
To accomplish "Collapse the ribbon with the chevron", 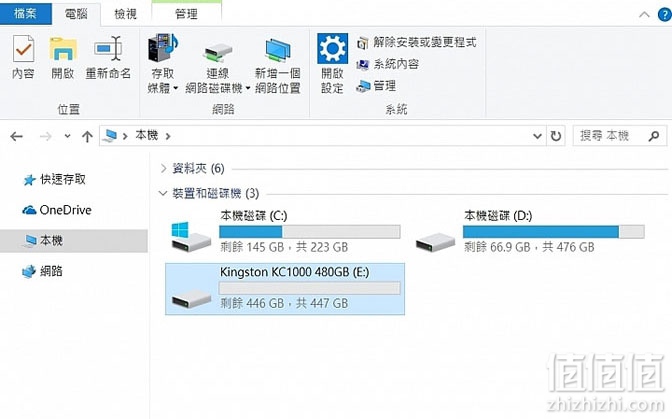I will (x=644, y=15).
